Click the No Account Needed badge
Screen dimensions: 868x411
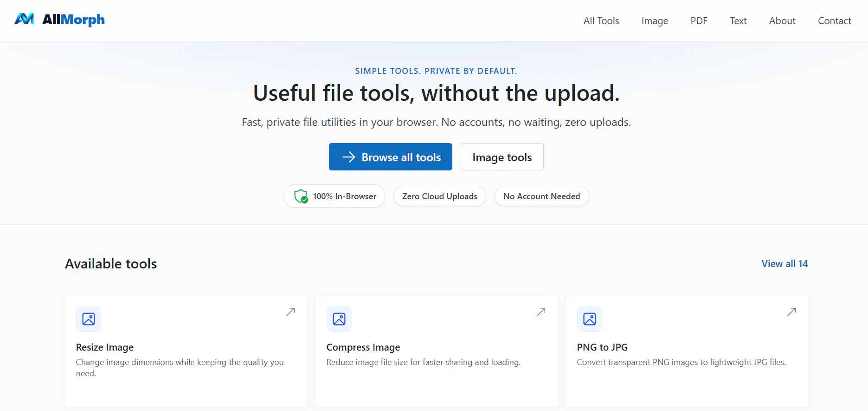[x=542, y=196]
